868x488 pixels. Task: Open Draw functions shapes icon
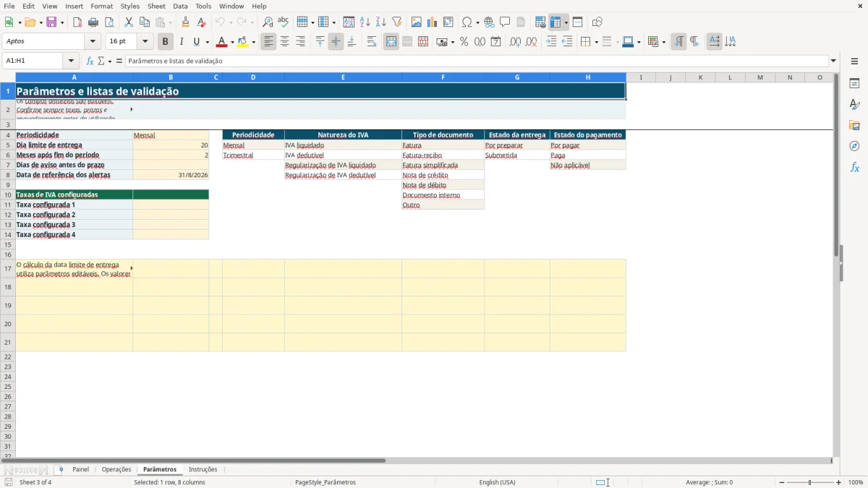pyautogui.click(x=597, y=22)
